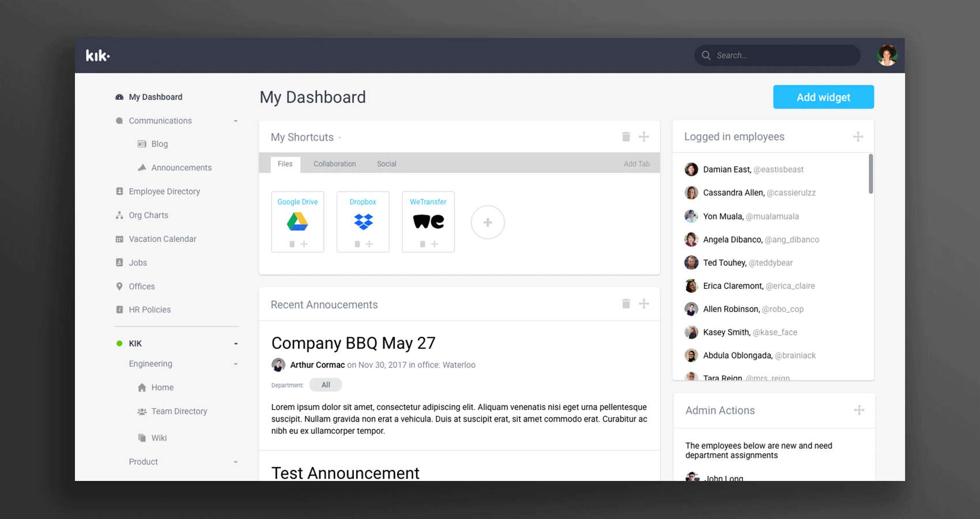Click the Add widget button
The image size is (980, 519).
point(823,97)
